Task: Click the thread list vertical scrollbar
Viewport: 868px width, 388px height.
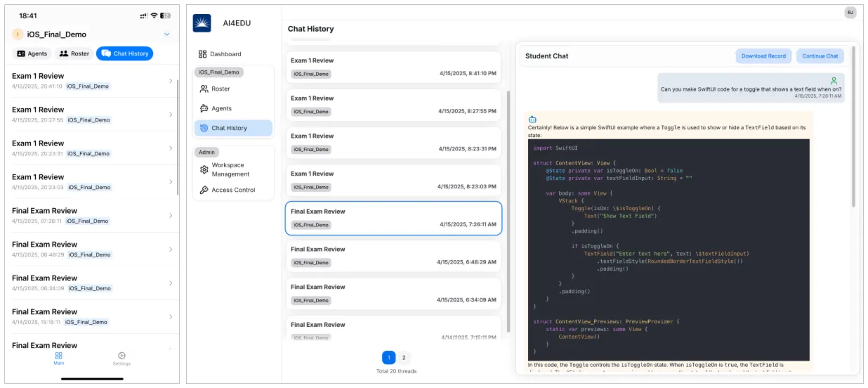Action: pyautogui.click(x=508, y=211)
